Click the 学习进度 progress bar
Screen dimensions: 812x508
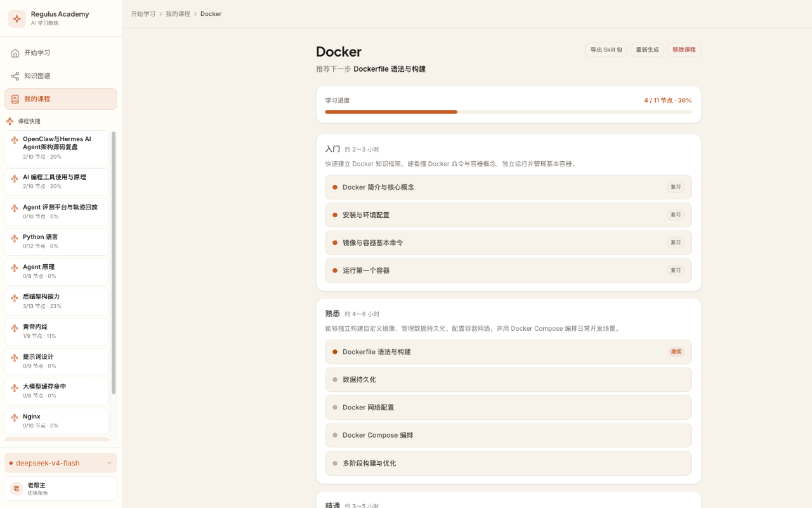tap(508, 112)
